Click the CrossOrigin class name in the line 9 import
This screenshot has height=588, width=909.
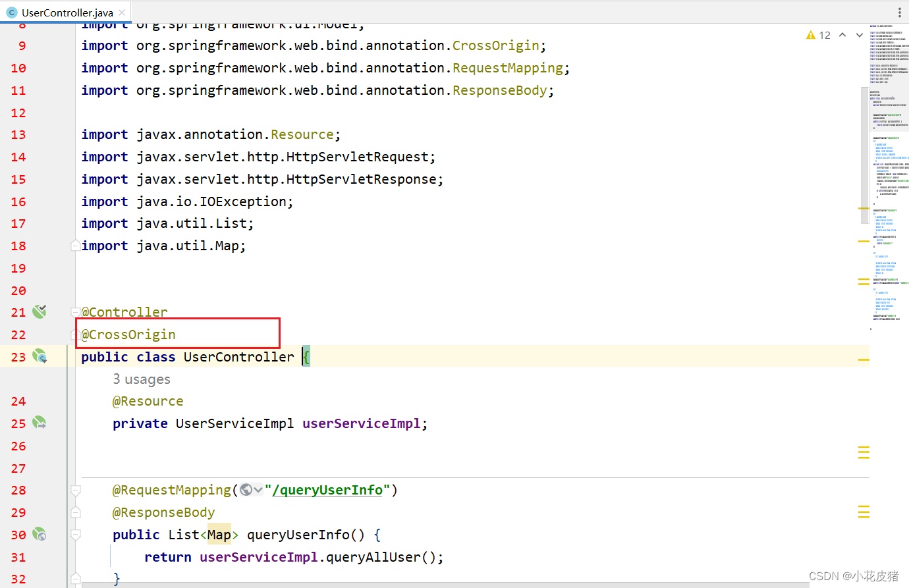point(495,45)
